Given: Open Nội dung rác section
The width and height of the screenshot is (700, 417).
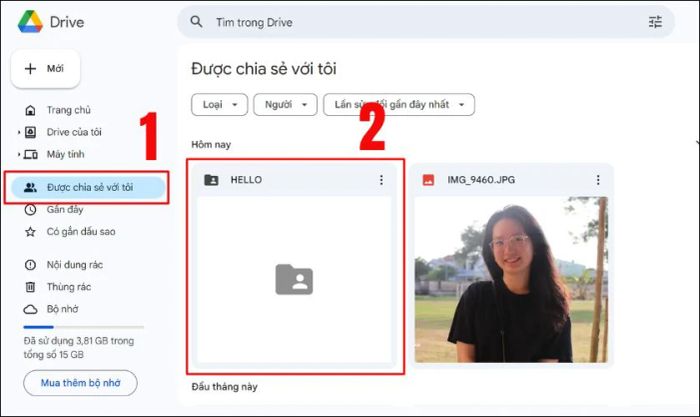Looking at the screenshot, I should (x=75, y=265).
